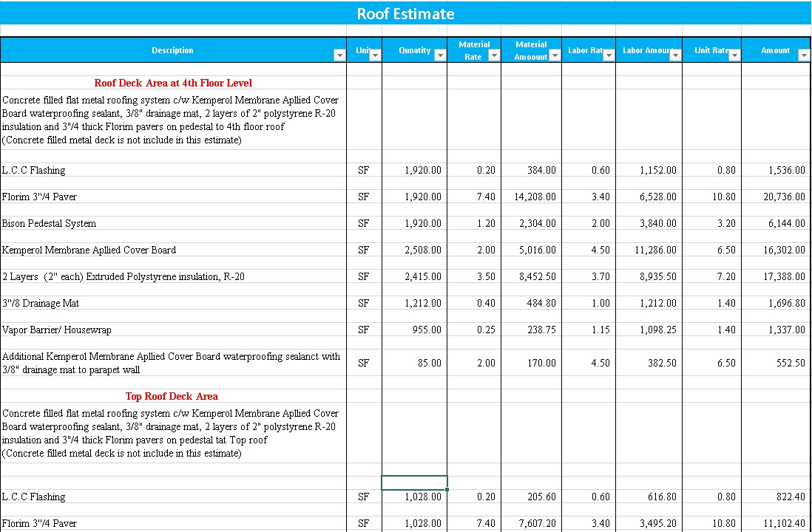Open the Amount column filter dropdown
Screen dimensions: 812x532
(804, 55)
